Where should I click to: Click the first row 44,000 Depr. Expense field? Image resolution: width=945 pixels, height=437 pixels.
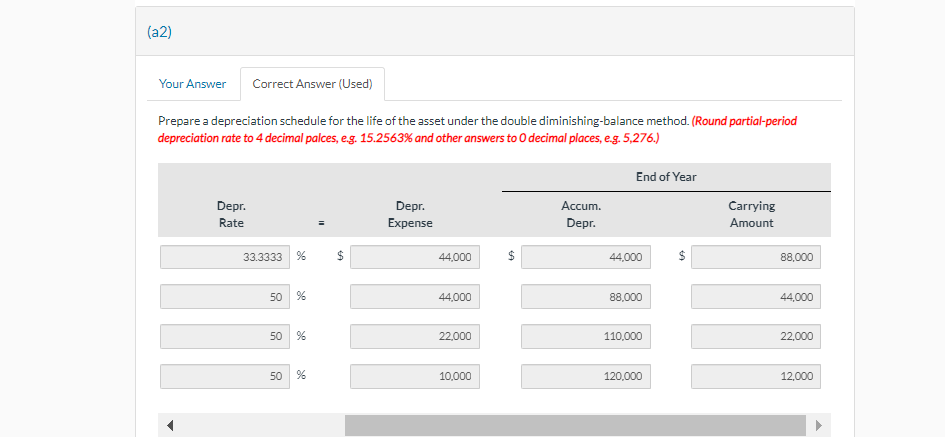(415, 257)
